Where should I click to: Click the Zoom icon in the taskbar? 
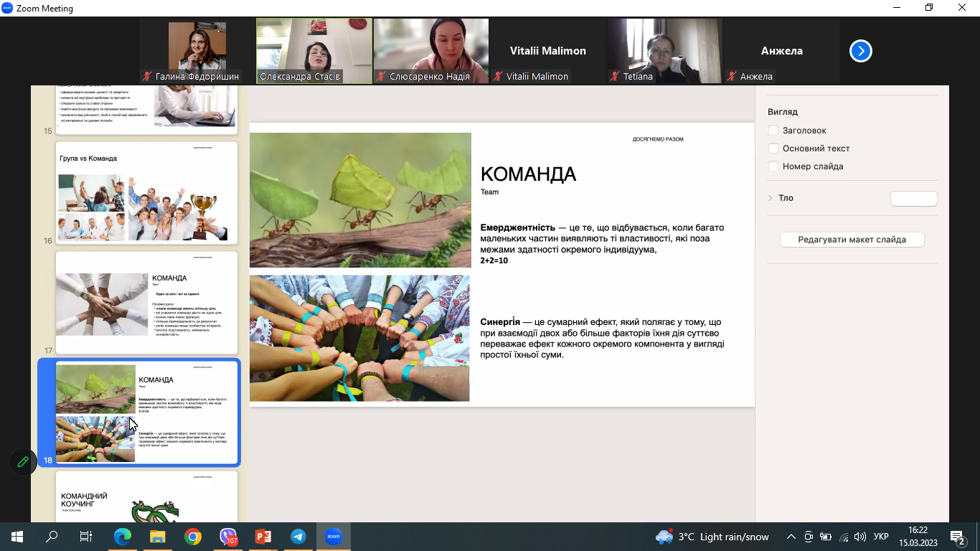[334, 537]
